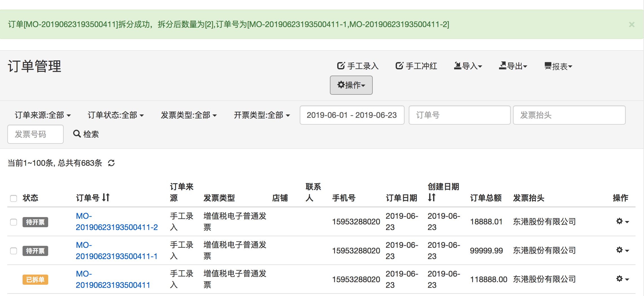Click the 手工冲红 button
The image size is (644, 296).
tap(416, 66)
